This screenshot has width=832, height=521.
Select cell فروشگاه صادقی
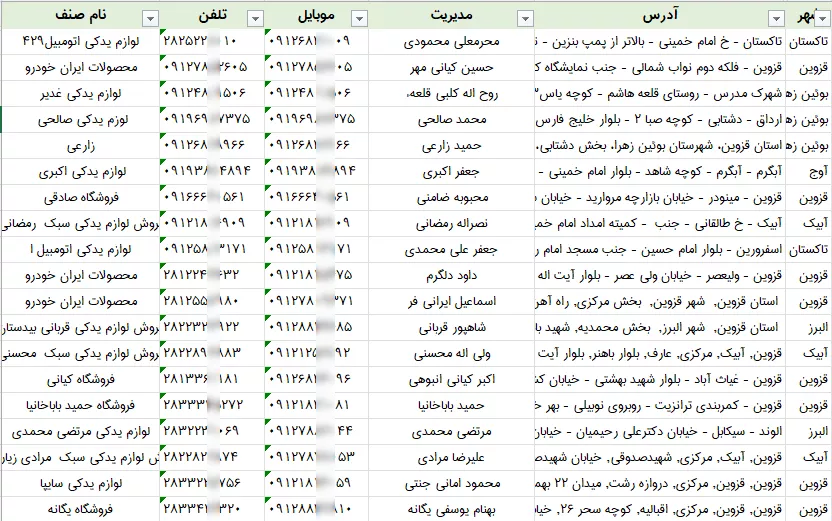tap(80, 197)
